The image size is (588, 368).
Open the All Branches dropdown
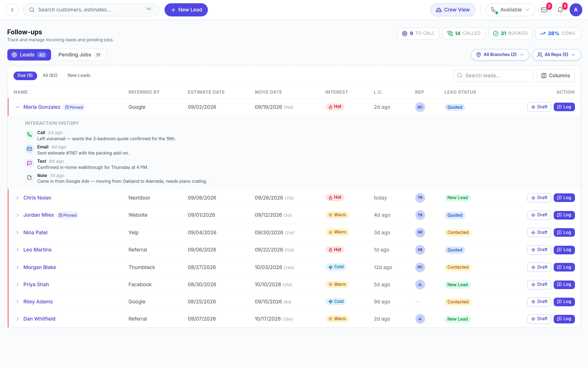(500, 55)
